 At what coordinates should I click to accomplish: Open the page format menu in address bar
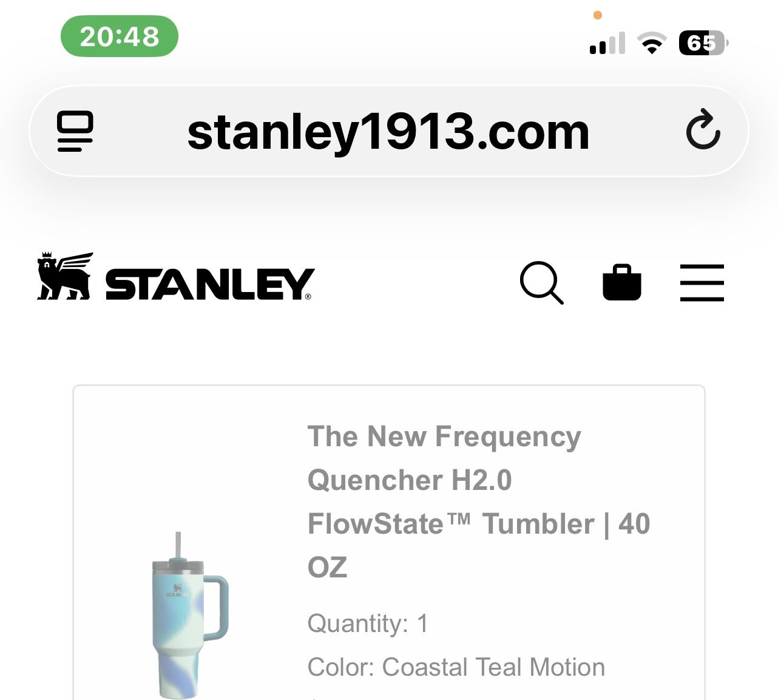pyautogui.click(x=75, y=131)
